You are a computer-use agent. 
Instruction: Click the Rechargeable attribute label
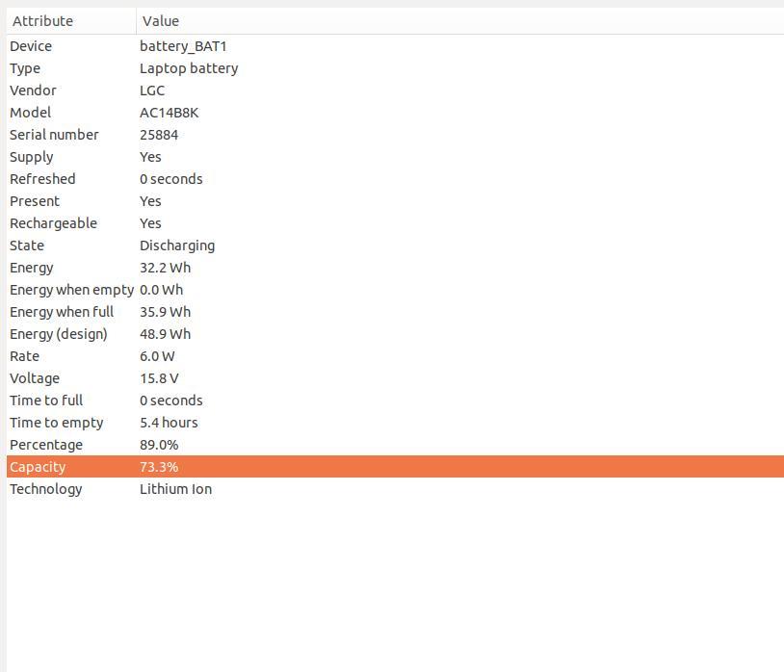tap(54, 223)
